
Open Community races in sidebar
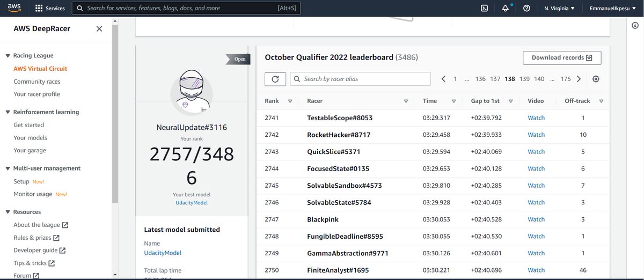click(x=37, y=82)
